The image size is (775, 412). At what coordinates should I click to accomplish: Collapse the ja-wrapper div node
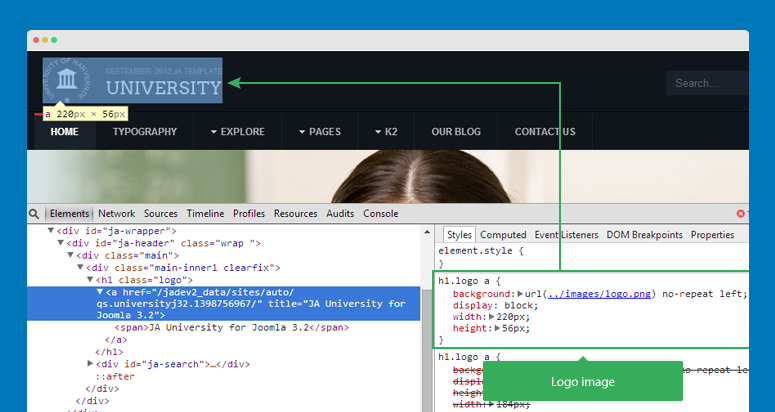click(x=50, y=230)
